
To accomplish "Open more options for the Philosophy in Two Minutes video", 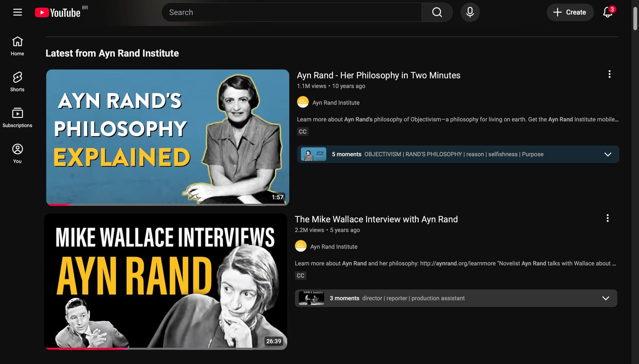I will (609, 74).
